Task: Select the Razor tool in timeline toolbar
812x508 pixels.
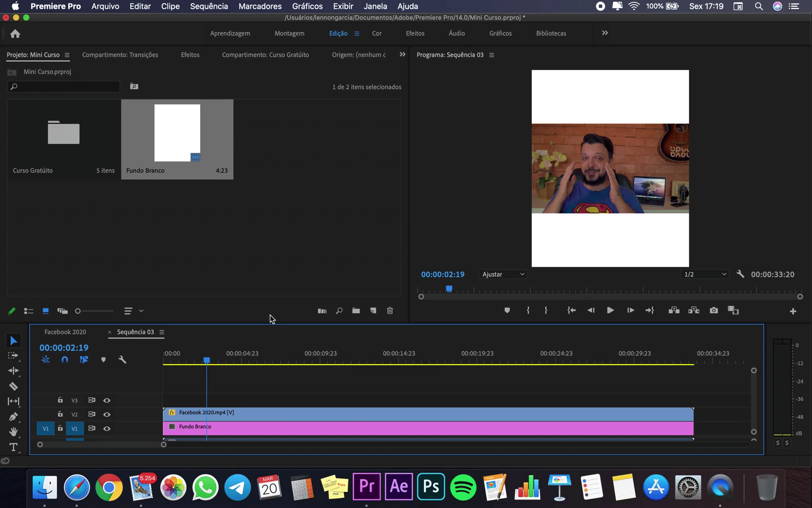Action: 13,386
